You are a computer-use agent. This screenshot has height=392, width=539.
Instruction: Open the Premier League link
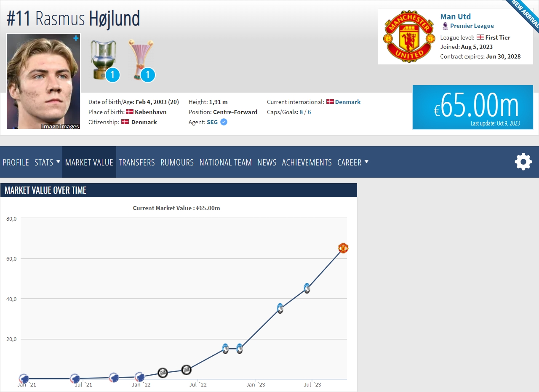click(x=472, y=26)
